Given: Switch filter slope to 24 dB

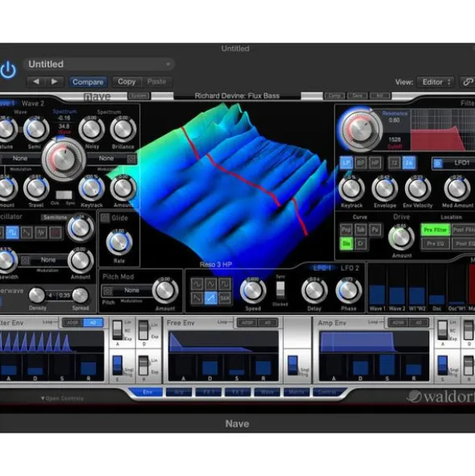Looking at the screenshot, I should [x=408, y=163].
